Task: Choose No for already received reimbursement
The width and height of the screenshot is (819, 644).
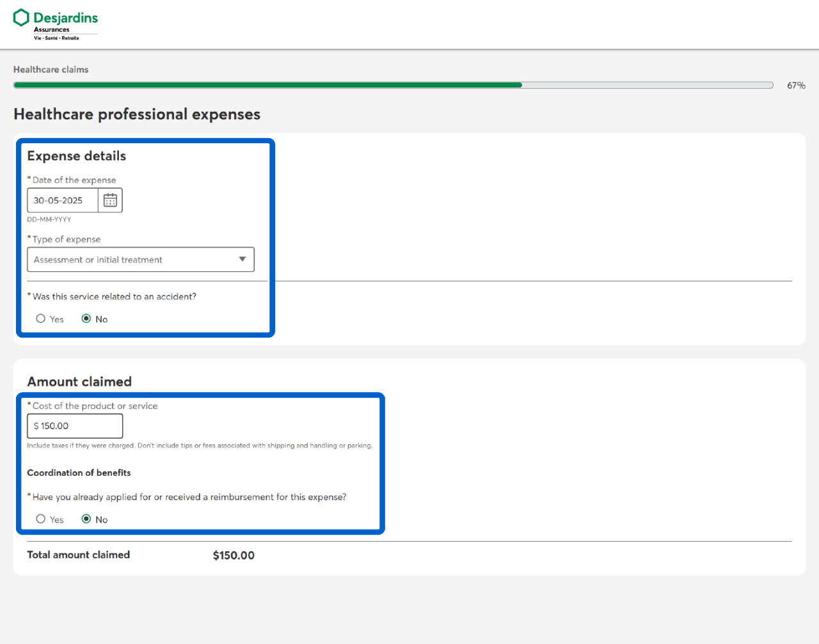Action: pos(86,519)
